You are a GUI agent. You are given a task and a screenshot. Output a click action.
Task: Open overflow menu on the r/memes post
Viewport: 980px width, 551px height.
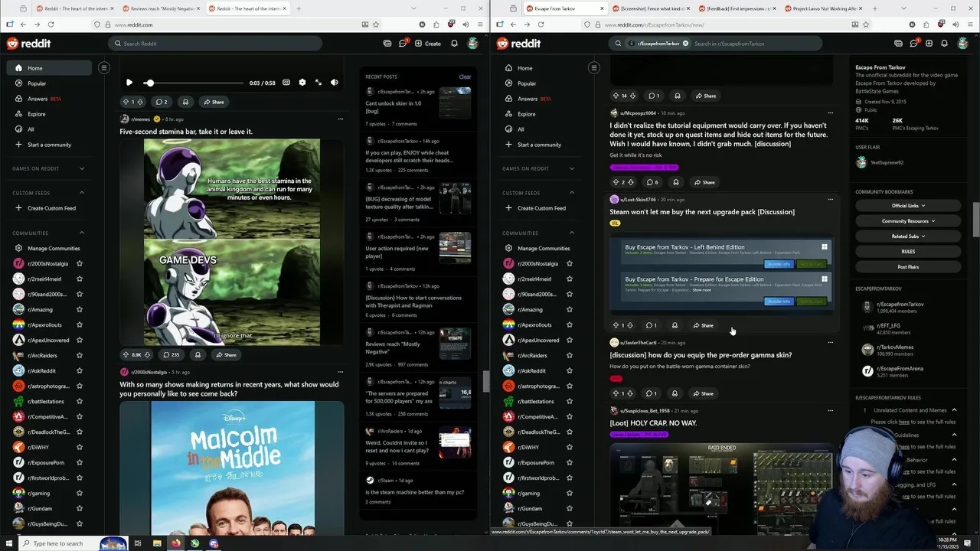click(340, 119)
